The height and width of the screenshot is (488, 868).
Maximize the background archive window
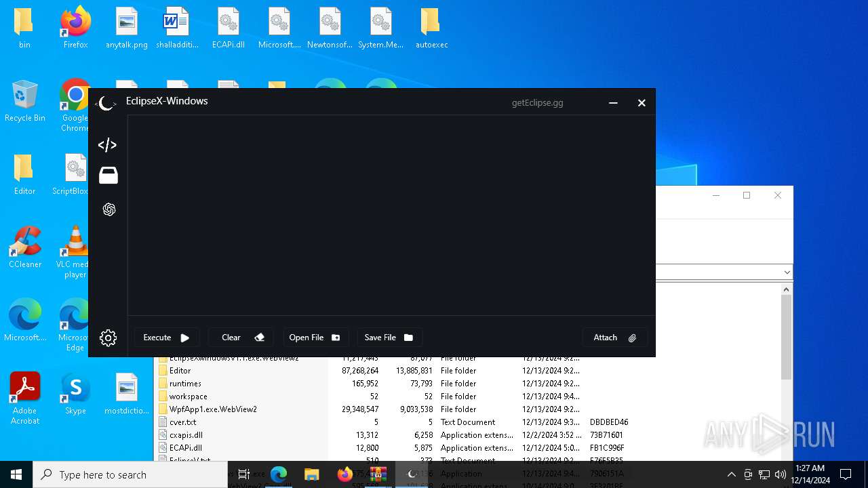tap(747, 195)
